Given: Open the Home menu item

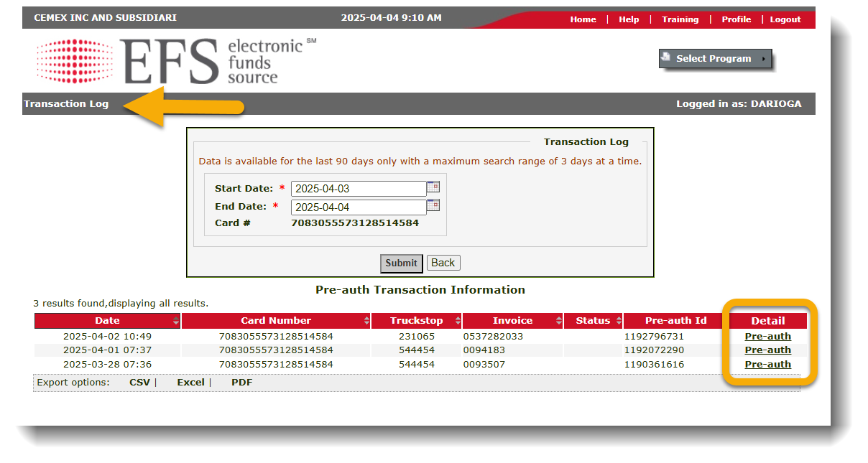Looking at the screenshot, I should click(583, 19).
